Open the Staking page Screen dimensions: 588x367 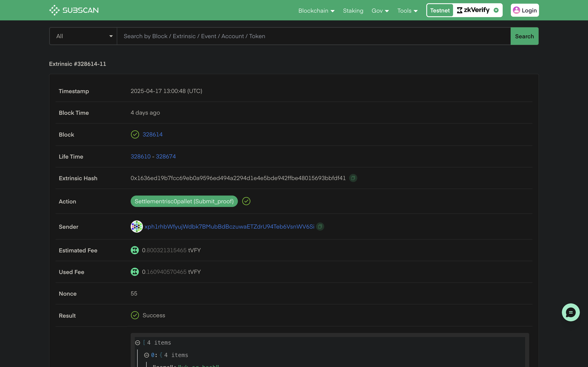coord(353,11)
